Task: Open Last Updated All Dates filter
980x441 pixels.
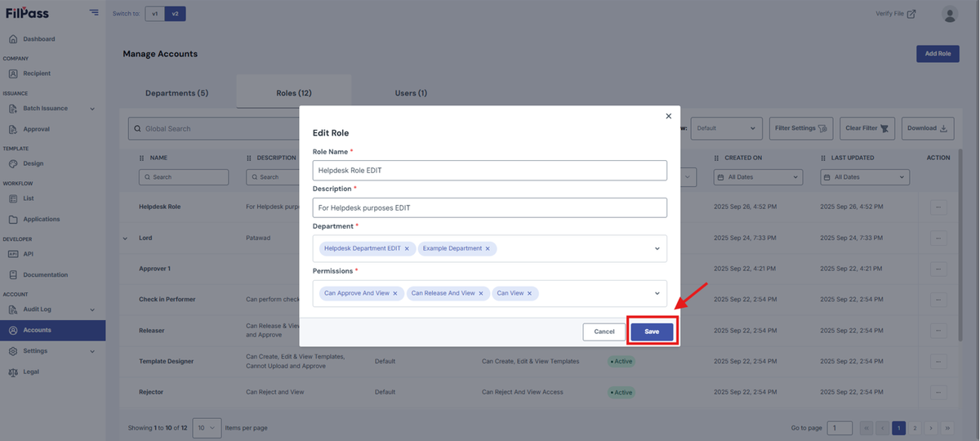Action: [x=865, y=177]
